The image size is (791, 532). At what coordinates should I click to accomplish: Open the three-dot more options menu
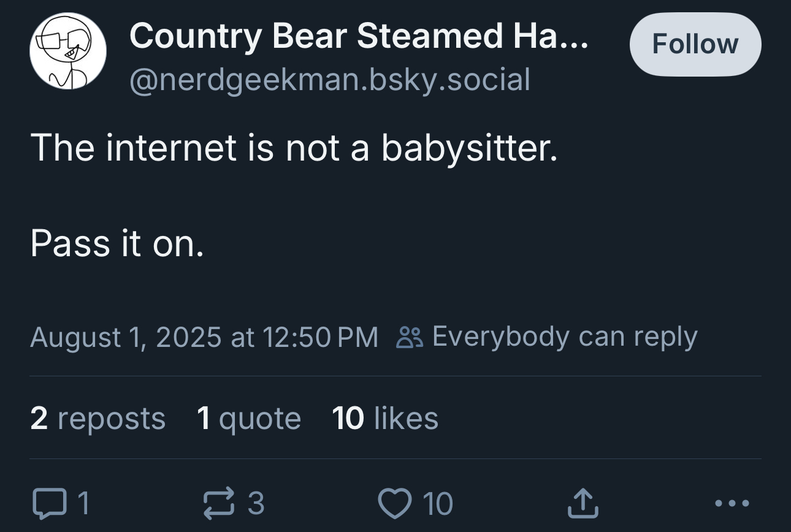732,503
